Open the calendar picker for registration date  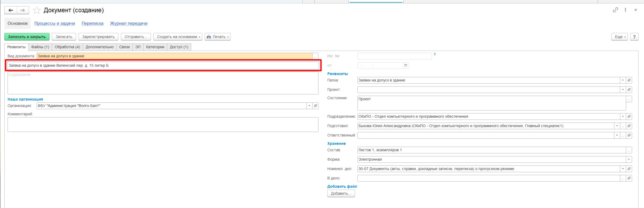[x=405, y=65]
